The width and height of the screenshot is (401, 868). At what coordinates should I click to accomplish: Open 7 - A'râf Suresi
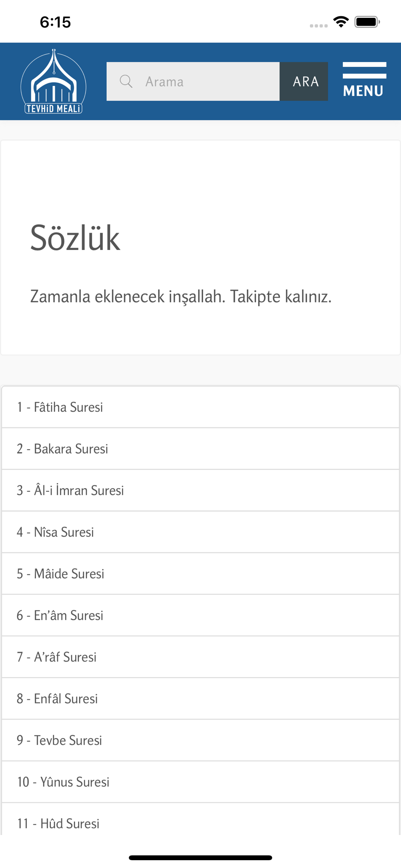click(x=200, y=657)
